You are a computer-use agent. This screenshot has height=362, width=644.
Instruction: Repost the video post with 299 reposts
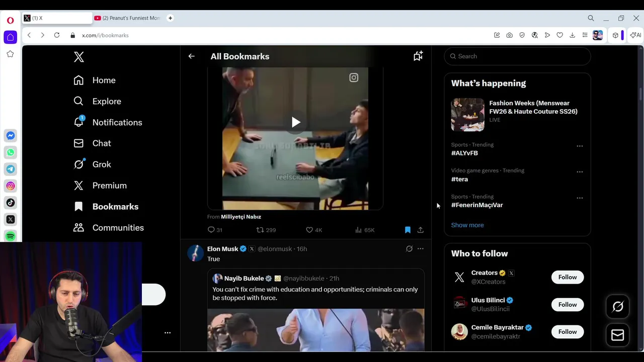point(266,230)
